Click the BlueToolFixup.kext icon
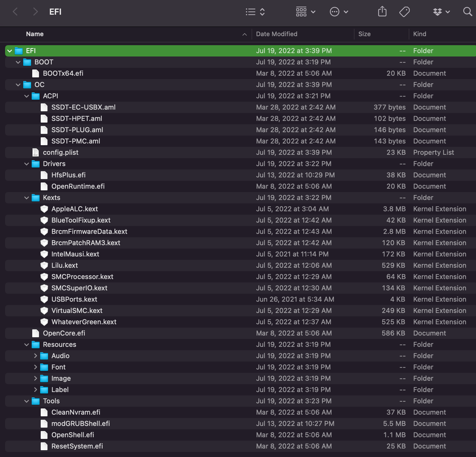Viewport: 476px width, 457px height. [44, 220]
